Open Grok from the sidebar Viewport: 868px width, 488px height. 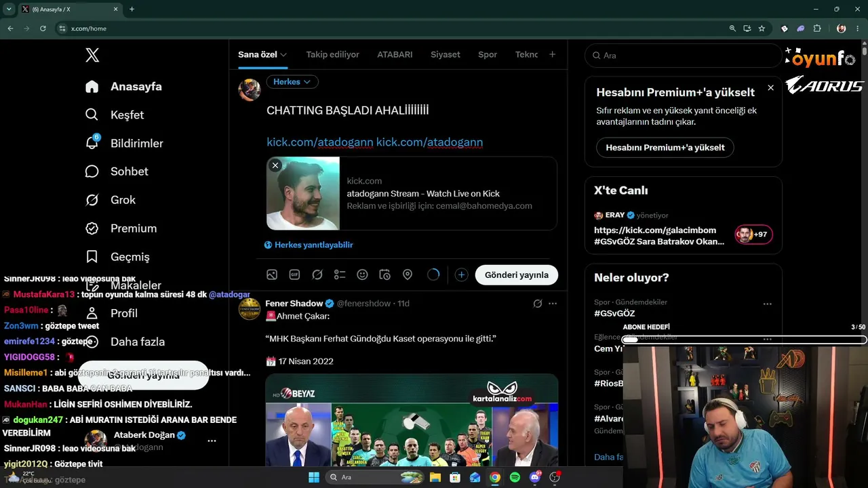(x=110, y=200)
